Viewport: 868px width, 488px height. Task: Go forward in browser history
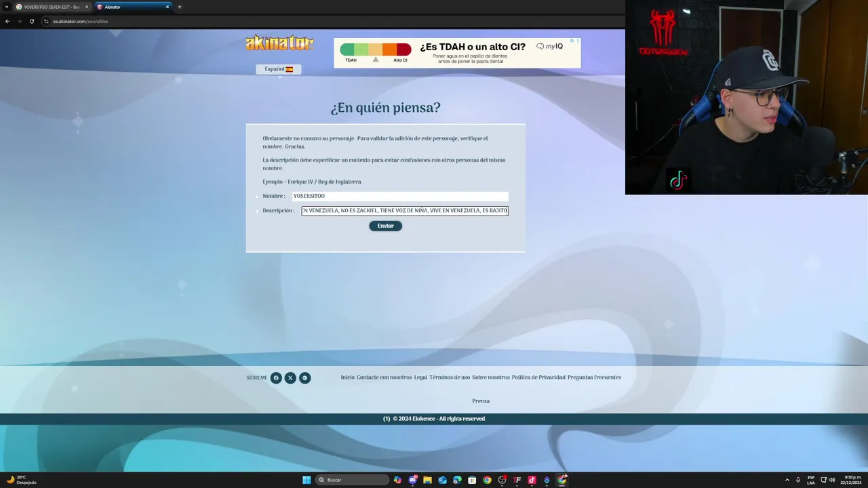tap(19, 21)
